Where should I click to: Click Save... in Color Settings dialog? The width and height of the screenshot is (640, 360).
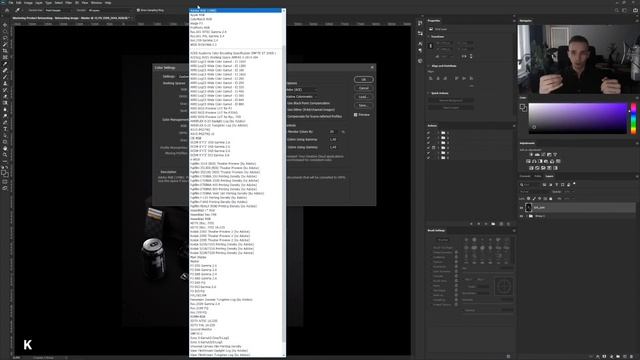[364, 106]
